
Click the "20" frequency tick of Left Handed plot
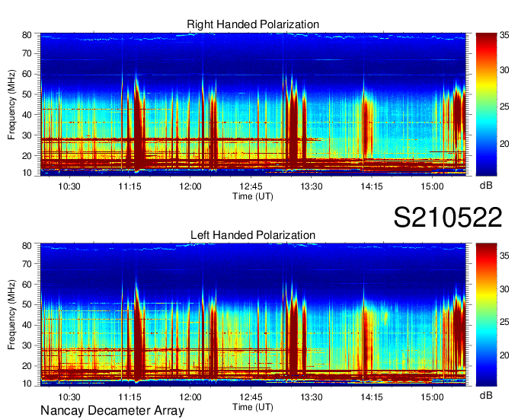27,366
